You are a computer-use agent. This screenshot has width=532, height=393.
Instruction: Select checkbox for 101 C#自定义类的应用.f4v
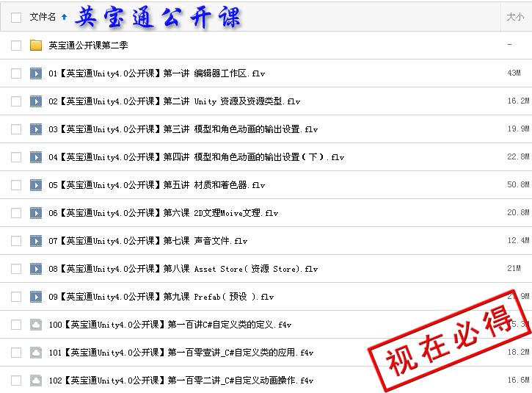(x=16, y=353)
